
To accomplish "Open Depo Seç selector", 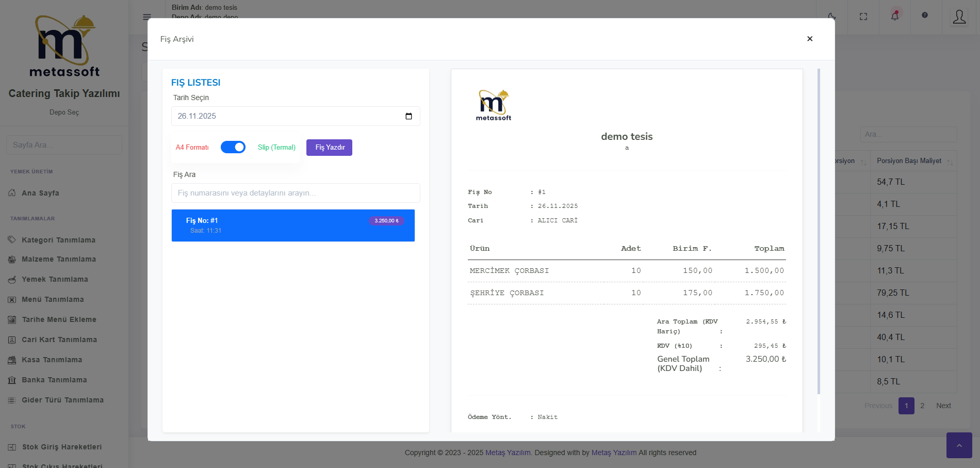I will pyautogui.click(x=64, y=112).
